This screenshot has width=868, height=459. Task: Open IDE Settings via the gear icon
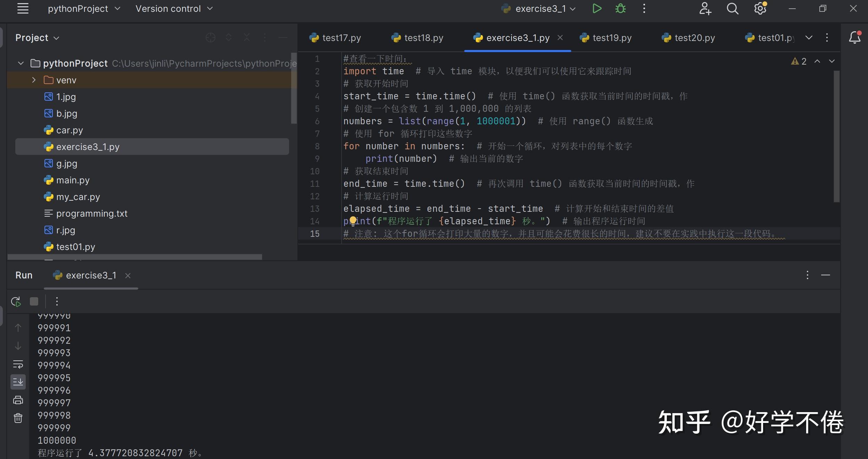[x=760, y=8]
